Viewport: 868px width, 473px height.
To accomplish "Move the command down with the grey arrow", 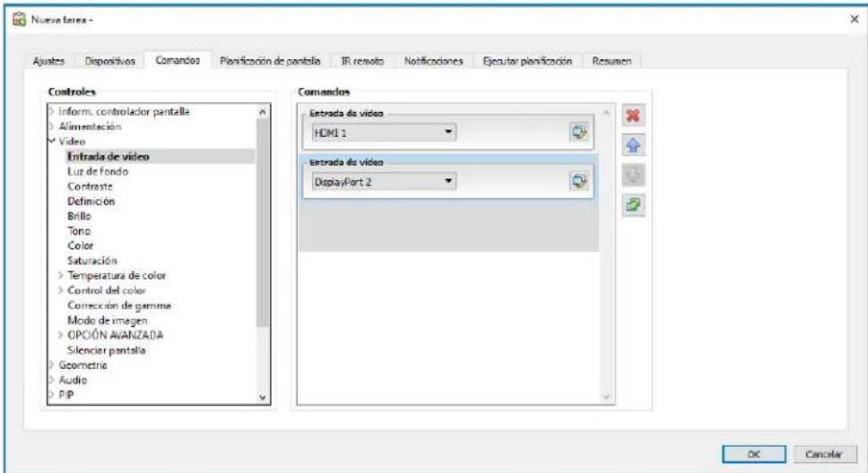I will (633, 176).
